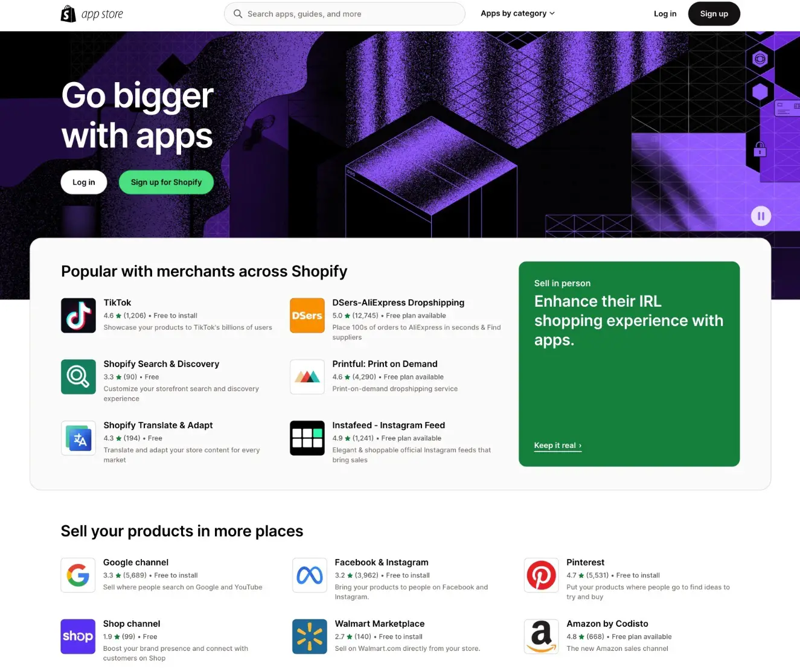Click 'Sell your products in more places' heading
The width and height of the screenshot is (800, 672).
(182, 531)
